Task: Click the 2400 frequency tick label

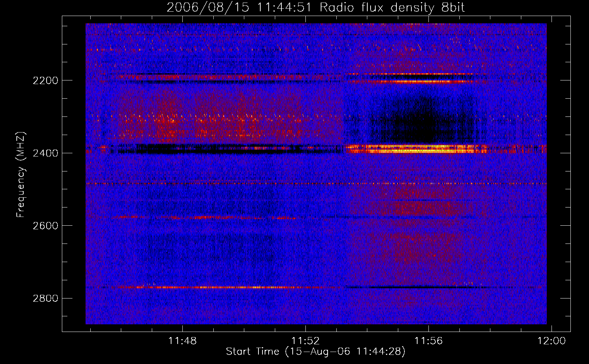Action: coord(46,153)
